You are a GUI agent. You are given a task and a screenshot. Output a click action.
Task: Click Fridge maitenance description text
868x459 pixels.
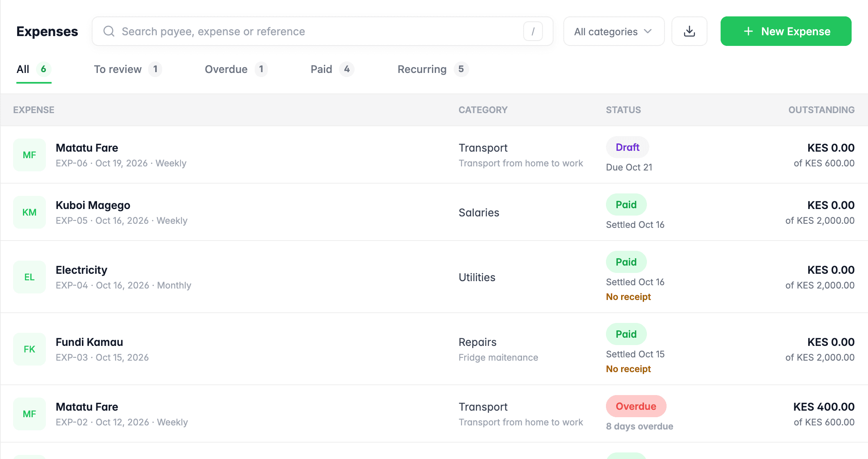[498, 357]
